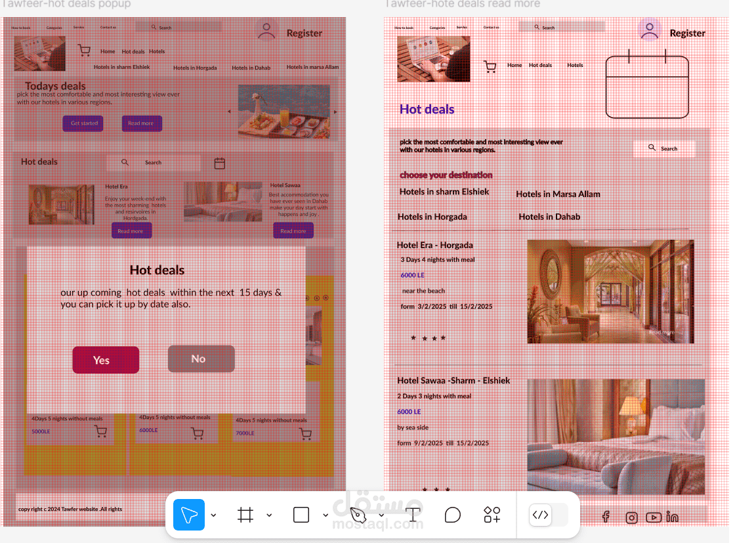This screenshot has height=543, width=756.
Task: Select the Text tool
Action: point(413,515)
